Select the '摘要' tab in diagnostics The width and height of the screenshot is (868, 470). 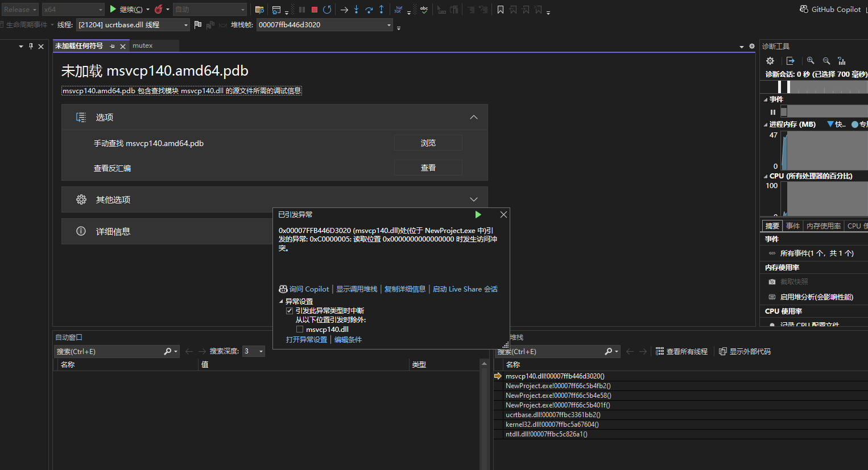coord(772,226)
